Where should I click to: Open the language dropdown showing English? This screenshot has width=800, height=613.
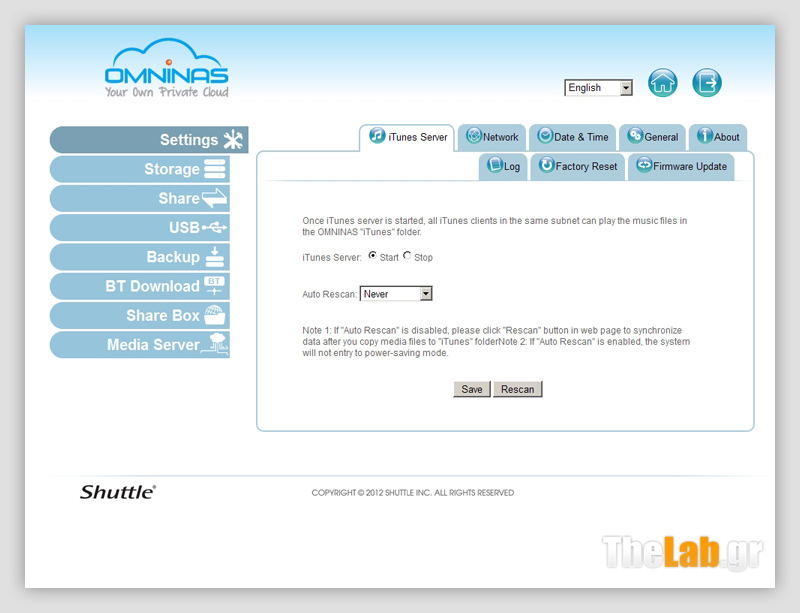[x=598, y=88]
